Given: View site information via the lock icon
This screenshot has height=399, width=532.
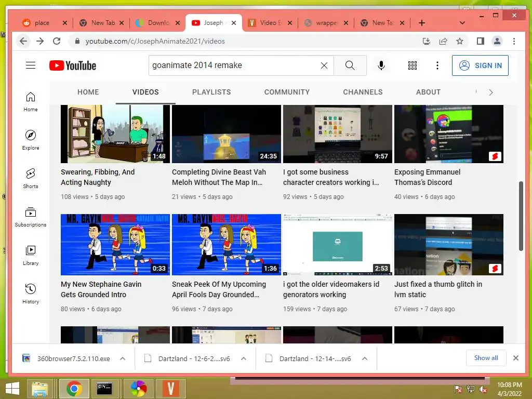Looking at the screenshot, I should point(77,41).
